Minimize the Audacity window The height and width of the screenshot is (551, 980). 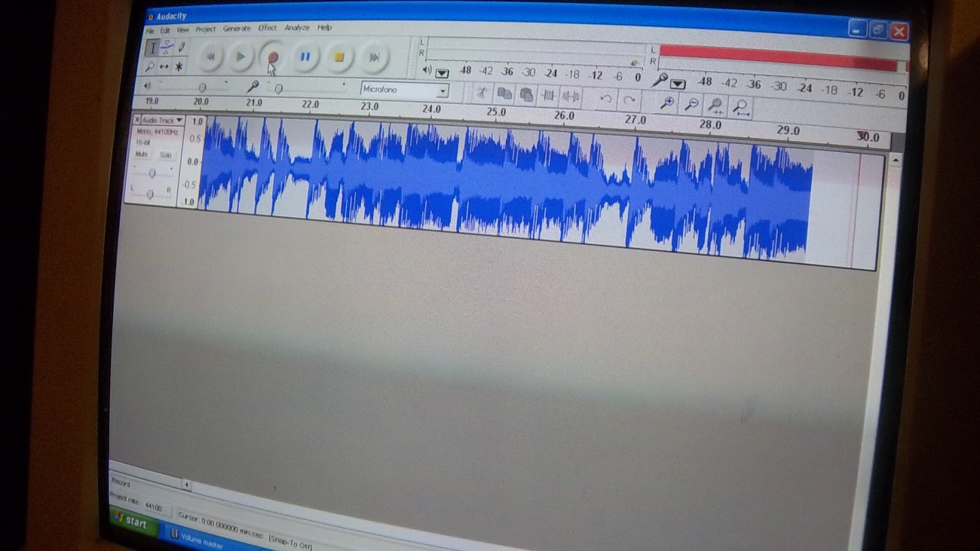pos(857,29)
